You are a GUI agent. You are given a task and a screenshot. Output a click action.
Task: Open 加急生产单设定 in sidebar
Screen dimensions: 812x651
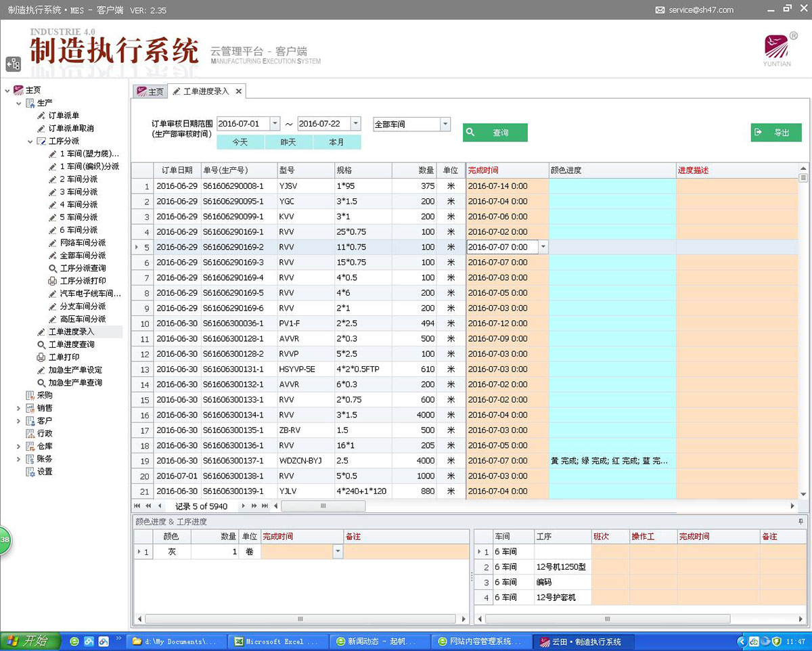[x=75, y=370]
